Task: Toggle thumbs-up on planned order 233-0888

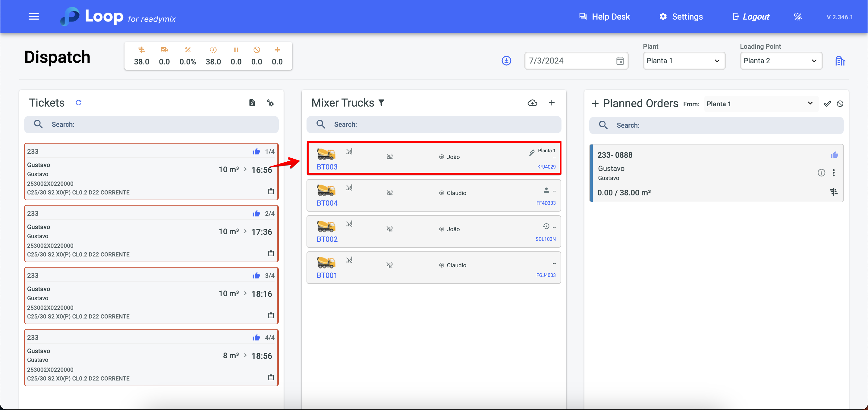Action: [x=834, y=155]
